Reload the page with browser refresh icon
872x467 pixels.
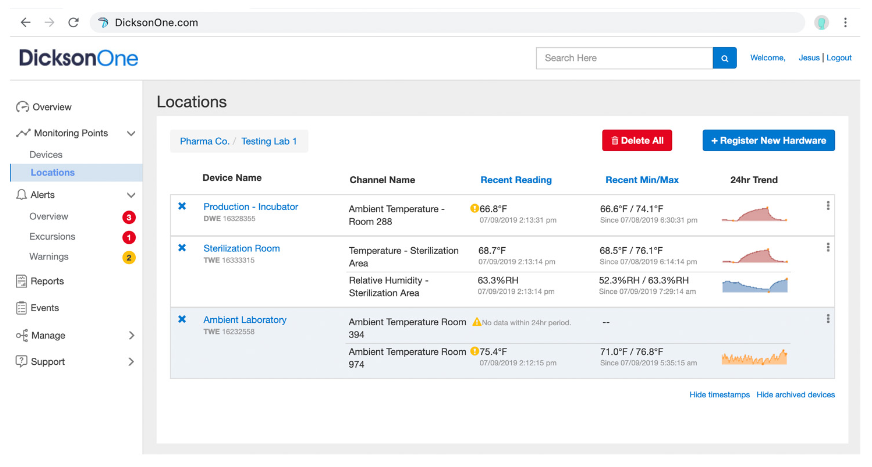(x=73, y=22)
